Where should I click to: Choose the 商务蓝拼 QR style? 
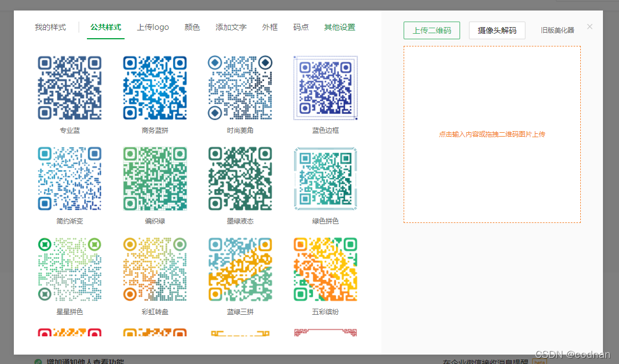click(x=155, y=87)
